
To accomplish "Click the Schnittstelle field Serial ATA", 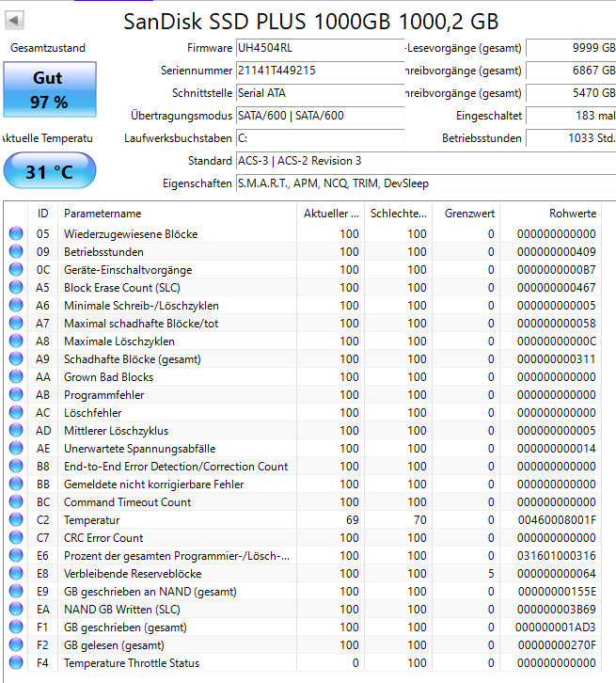I will pos(321,93).
